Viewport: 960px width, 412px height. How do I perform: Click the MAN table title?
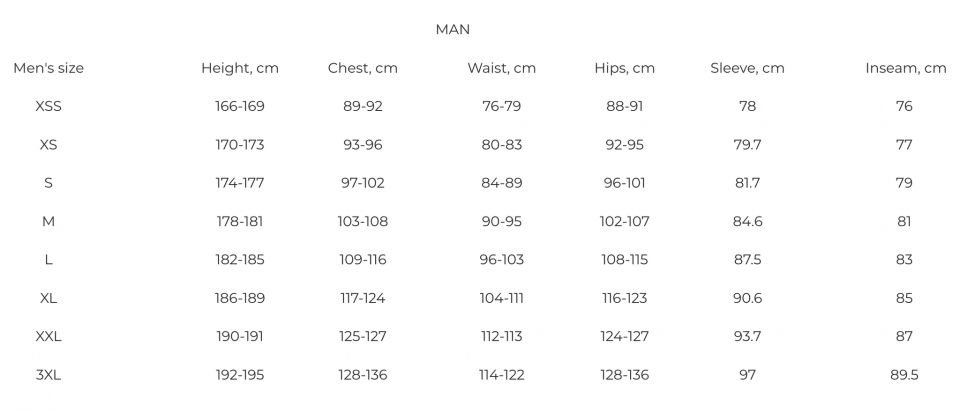point(452,30)
